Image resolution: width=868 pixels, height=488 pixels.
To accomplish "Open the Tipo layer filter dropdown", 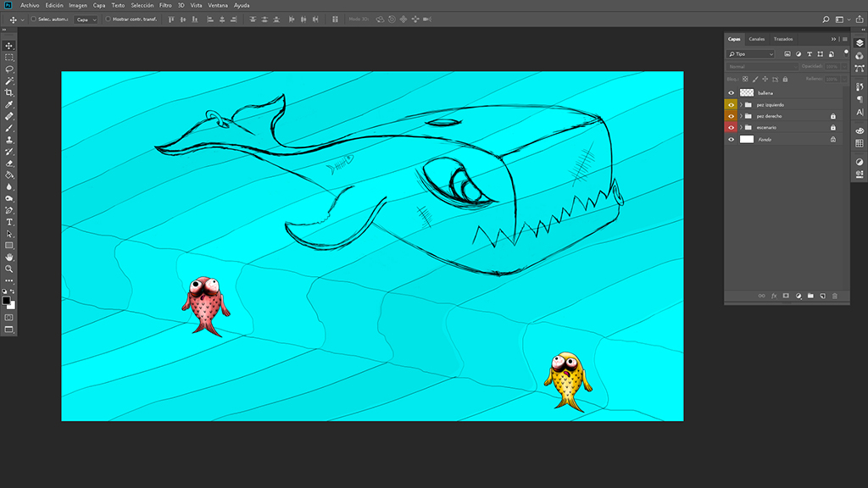I will coord(750,54).
